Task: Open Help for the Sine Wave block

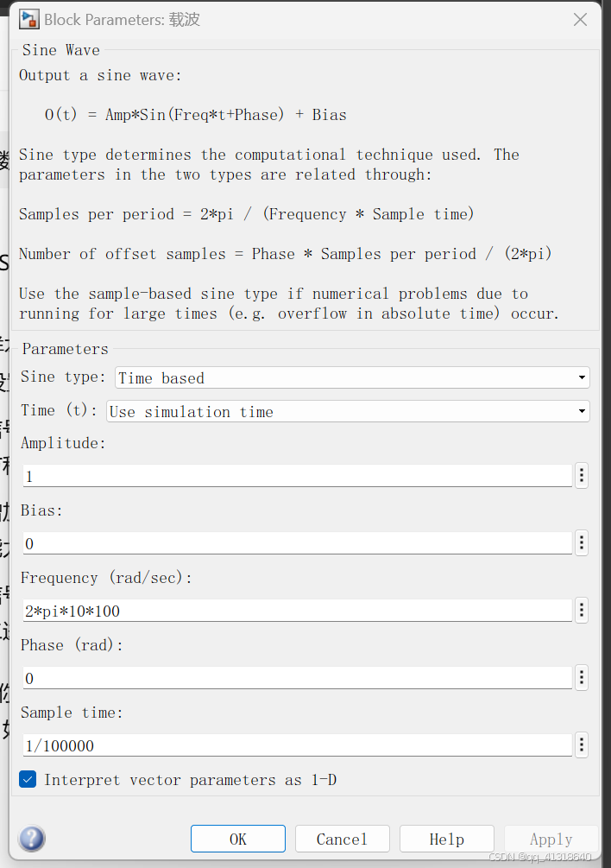Action: click(446, 838)
